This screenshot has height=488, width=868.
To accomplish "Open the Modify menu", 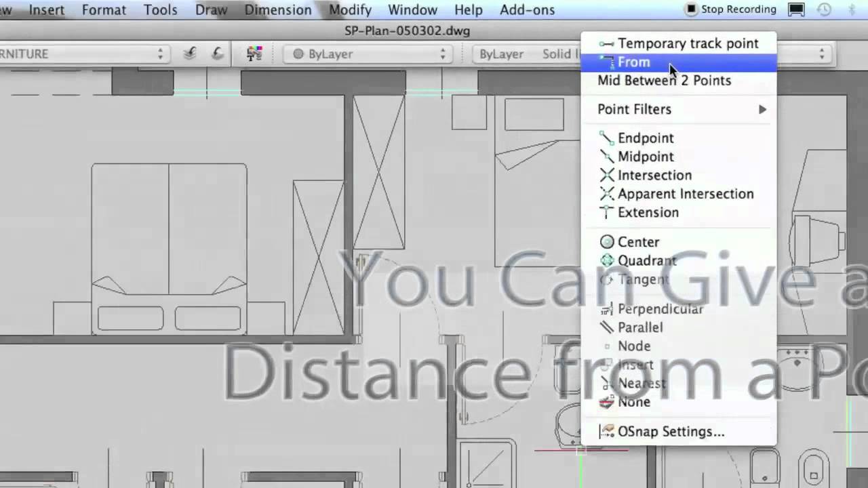I will point(350,9).
